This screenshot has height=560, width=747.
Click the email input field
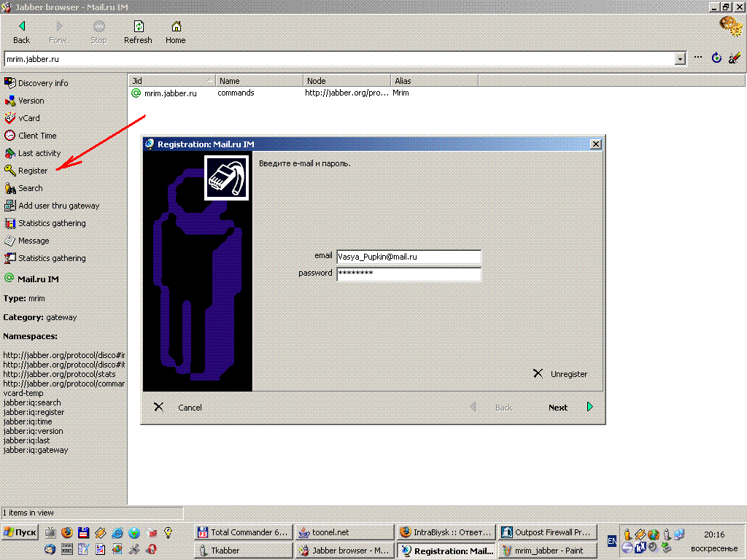coord(409,257)
